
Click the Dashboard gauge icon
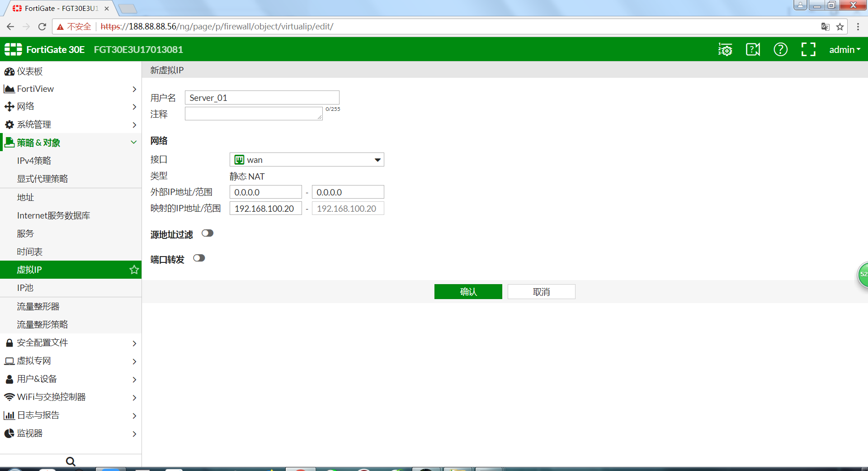9,71
